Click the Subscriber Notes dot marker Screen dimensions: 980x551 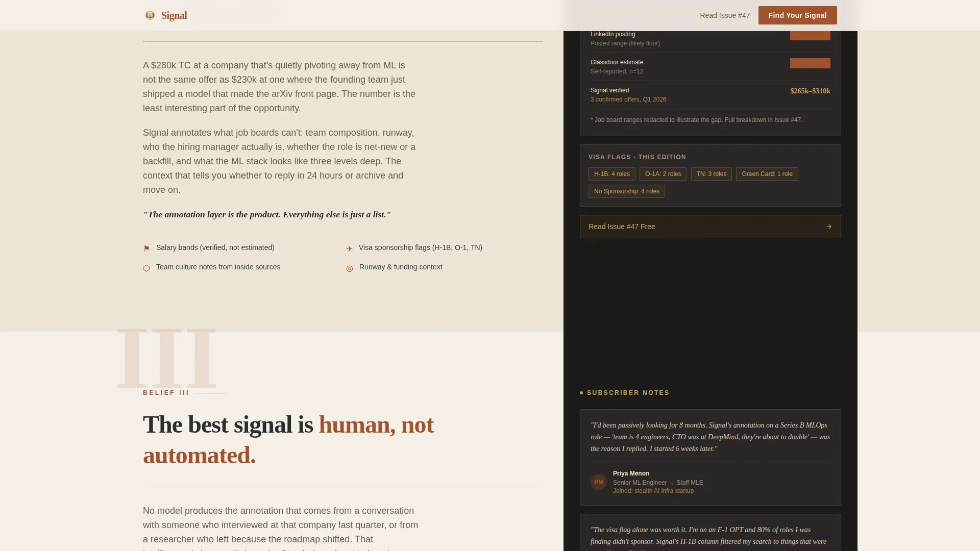point(581,393)
